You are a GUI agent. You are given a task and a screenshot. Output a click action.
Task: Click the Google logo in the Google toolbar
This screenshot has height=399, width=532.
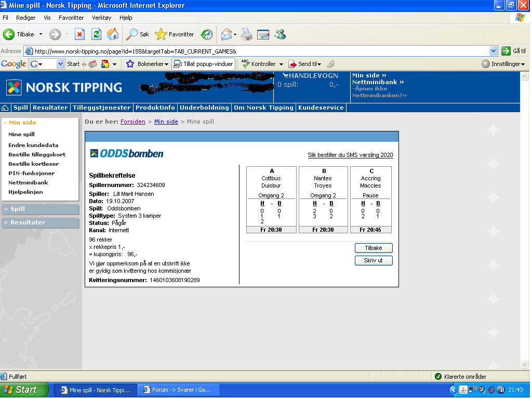pyautogui.click(x=14, y=64)
